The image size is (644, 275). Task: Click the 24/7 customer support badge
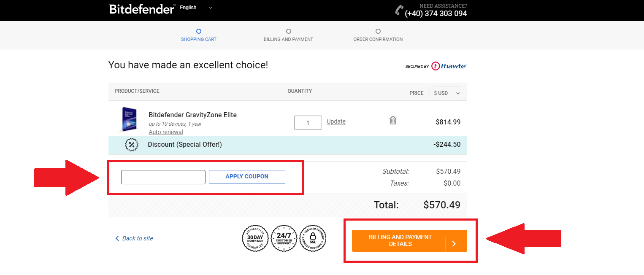click(284, 238)
